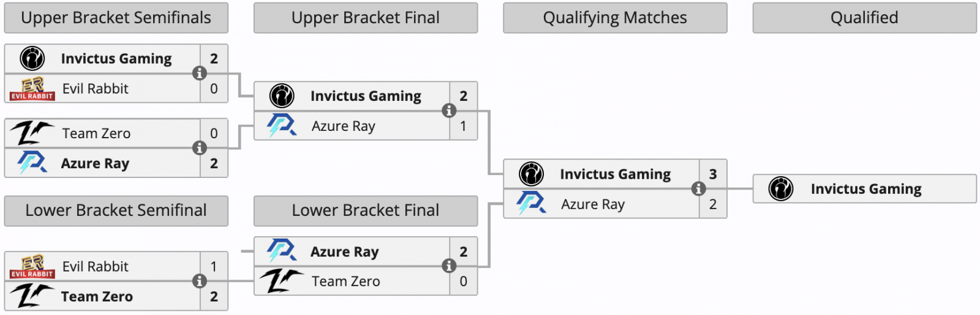Click Azure Ray score 1 in Upper Bracket Final
980x315 pixels.
point(463,126)
